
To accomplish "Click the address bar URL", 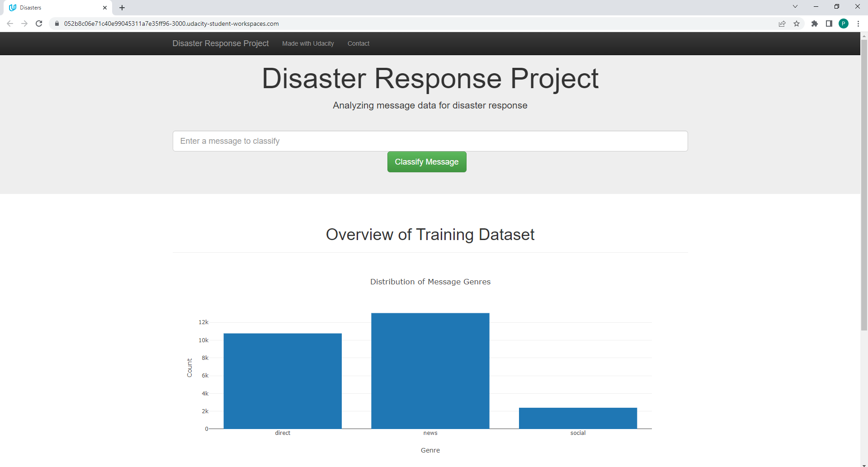I will pyautogui.click(x=171, y=24).
